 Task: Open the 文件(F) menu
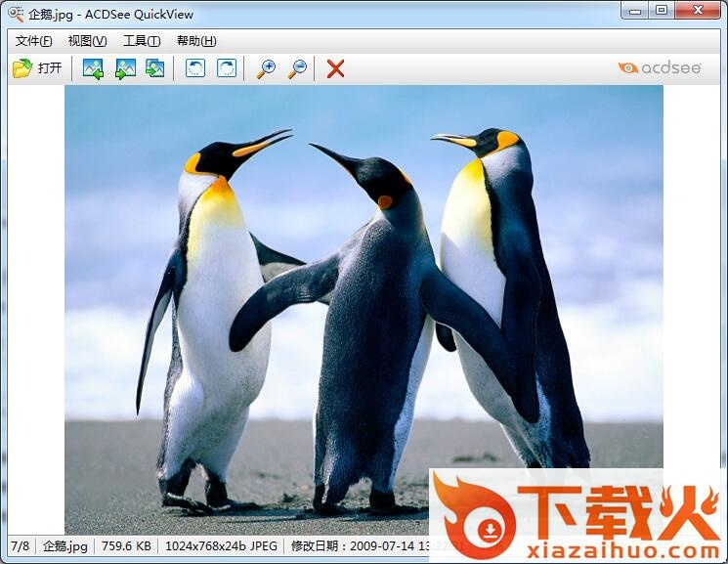34,41
